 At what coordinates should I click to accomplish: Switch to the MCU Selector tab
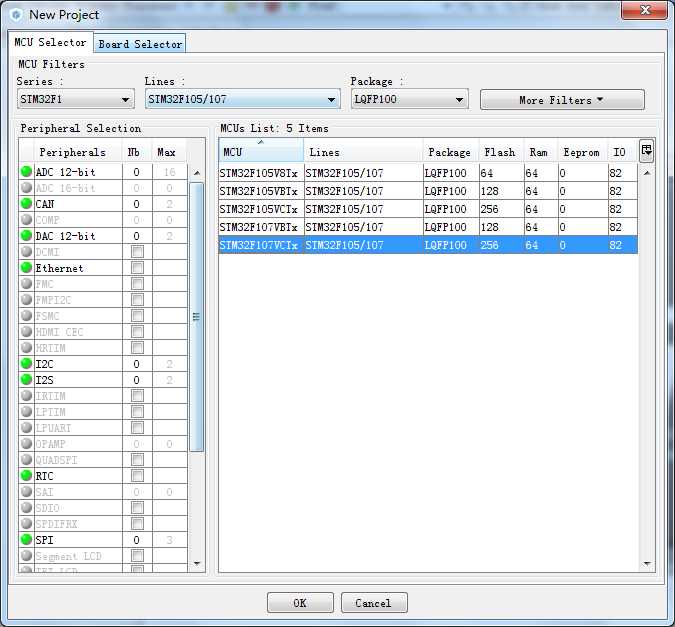click(50, 42)
